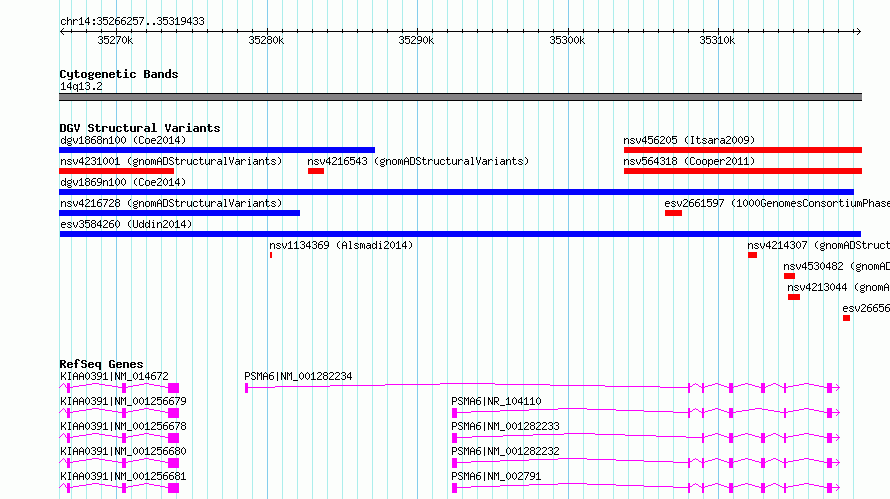The width and height of the screenshot is (890, 499).
Task: Click first exon of PSMA6 NR_104110
Action: pyautogui.click(x=455, y=413)
